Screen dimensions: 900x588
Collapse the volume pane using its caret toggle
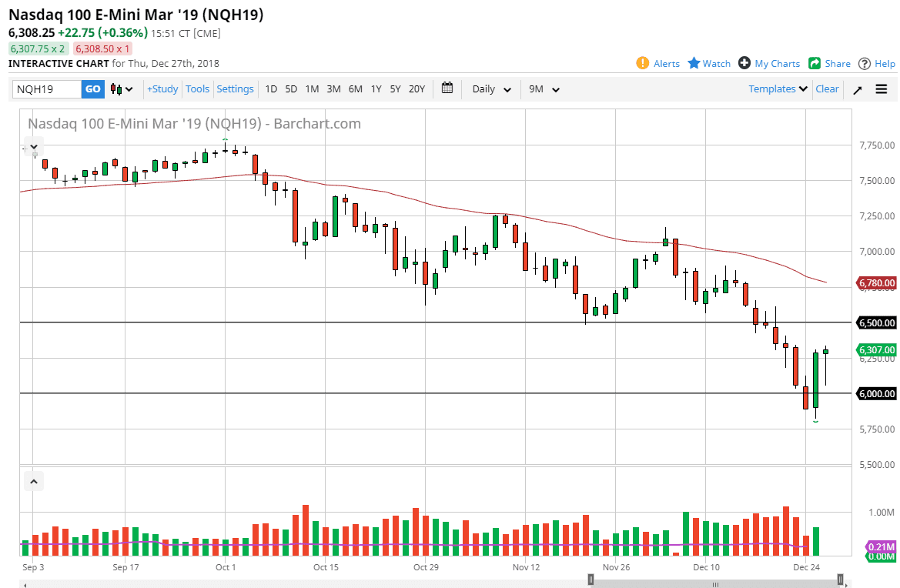[33, 480]
